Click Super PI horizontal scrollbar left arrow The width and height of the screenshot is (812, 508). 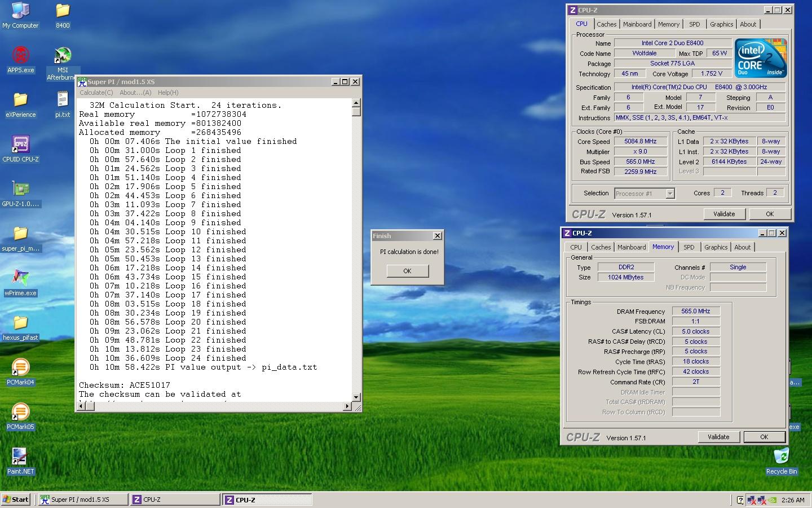tap(81, 406)
